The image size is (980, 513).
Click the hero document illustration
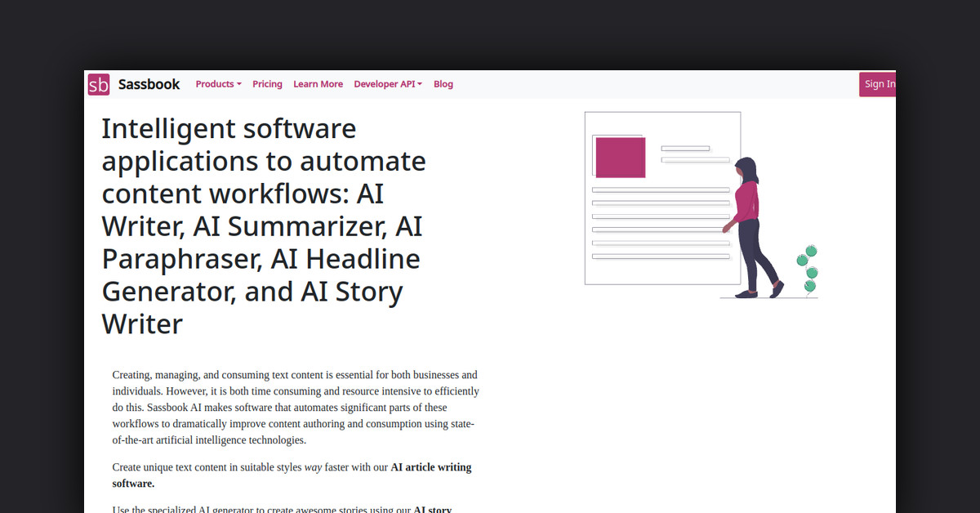(661, 199)
